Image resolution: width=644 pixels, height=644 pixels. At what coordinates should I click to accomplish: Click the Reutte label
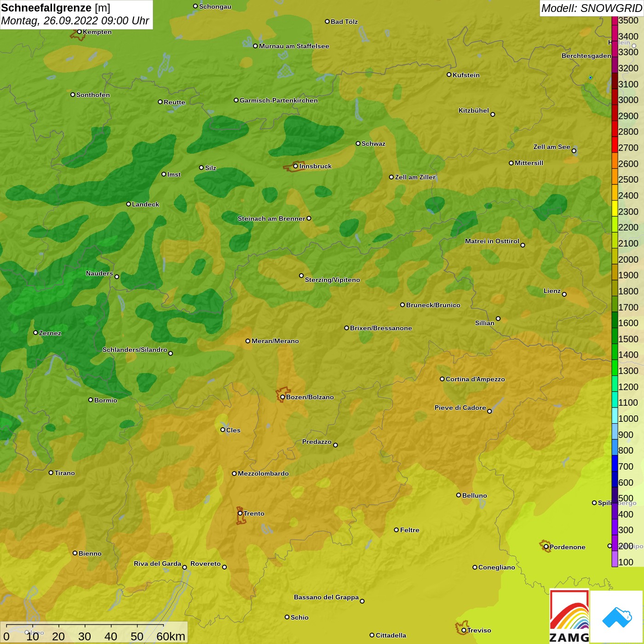click(174, 102)
